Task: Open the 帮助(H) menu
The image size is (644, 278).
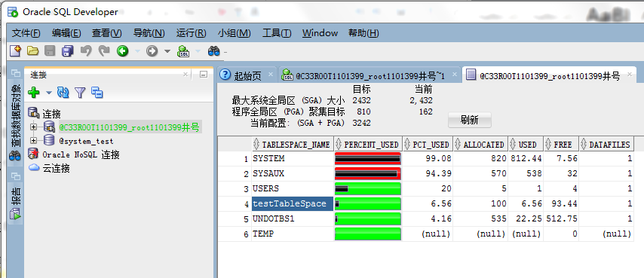Action: tap(363, 33)
